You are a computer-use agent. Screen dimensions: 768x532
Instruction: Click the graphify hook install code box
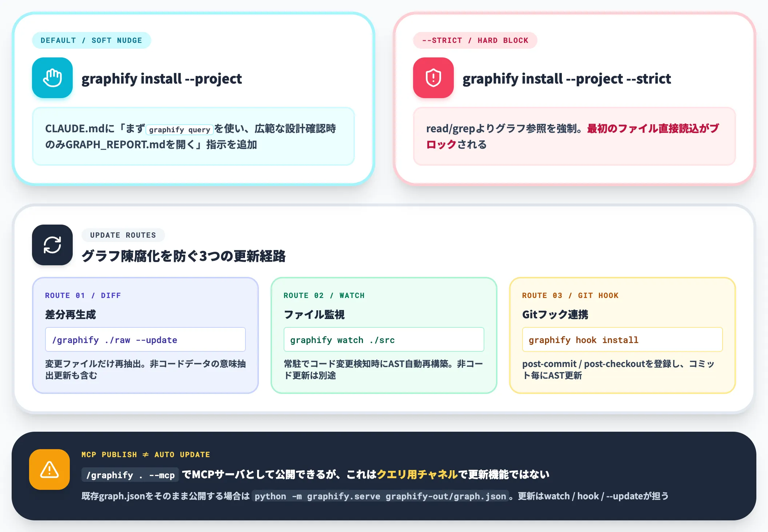coord(623,339)
